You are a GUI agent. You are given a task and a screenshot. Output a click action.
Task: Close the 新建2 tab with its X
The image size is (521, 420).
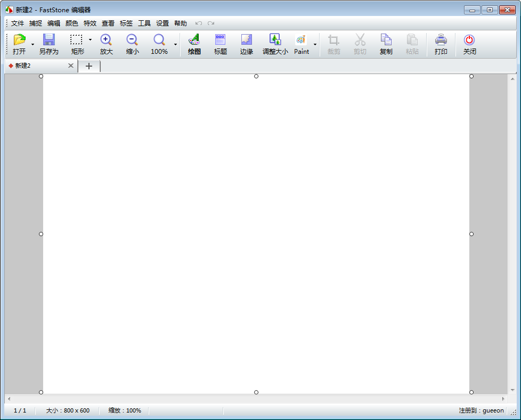[x=71, y=66]
